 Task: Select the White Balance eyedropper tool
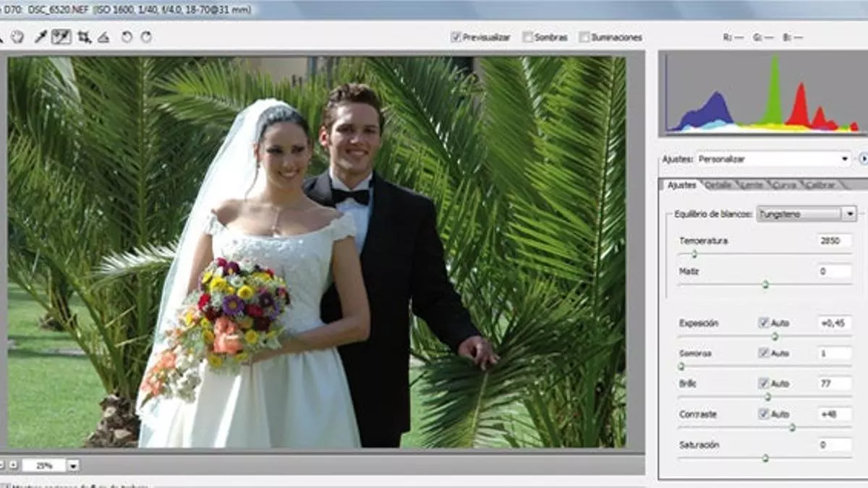pos(41,37)
